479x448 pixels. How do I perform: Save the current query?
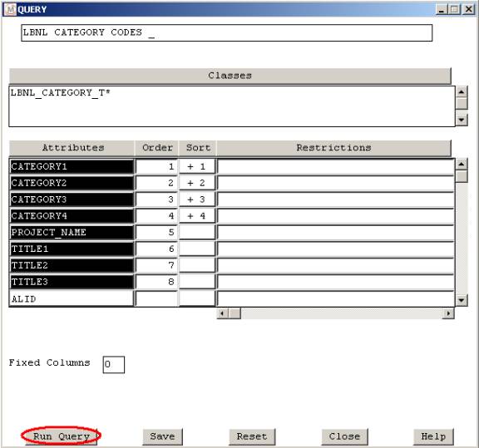click(x=162, y=436)
